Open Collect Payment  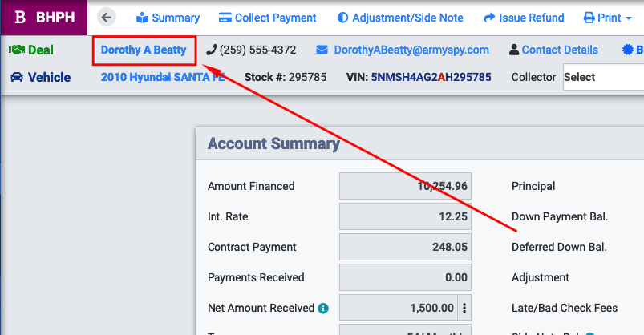click(x=267, y=18)
